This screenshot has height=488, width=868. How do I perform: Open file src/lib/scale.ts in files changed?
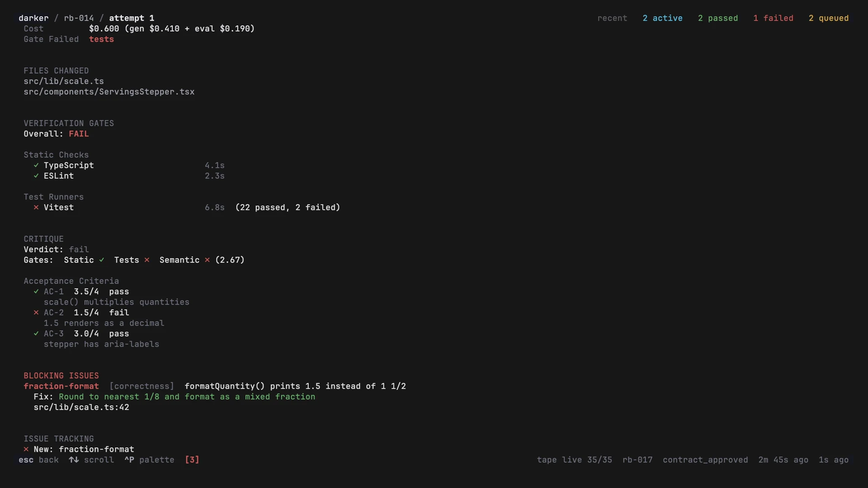click(x=64, y=81)
